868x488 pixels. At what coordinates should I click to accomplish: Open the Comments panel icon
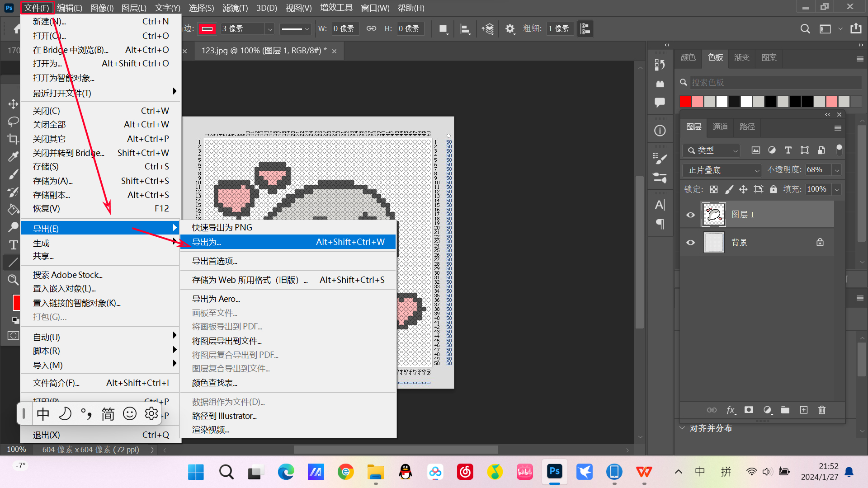tap(660, 102)
